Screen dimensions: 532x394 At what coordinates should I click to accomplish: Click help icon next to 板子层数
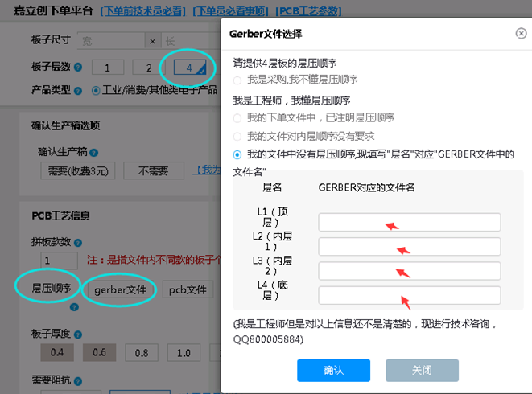76,67
